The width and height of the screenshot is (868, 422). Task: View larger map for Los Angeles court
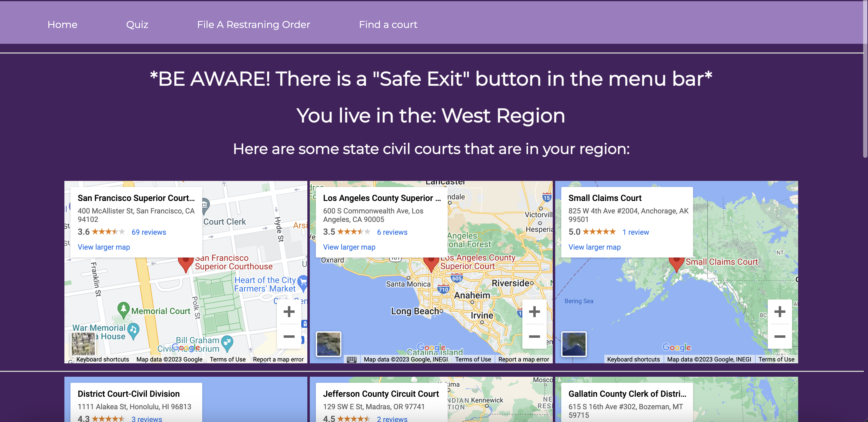point(349,247)
